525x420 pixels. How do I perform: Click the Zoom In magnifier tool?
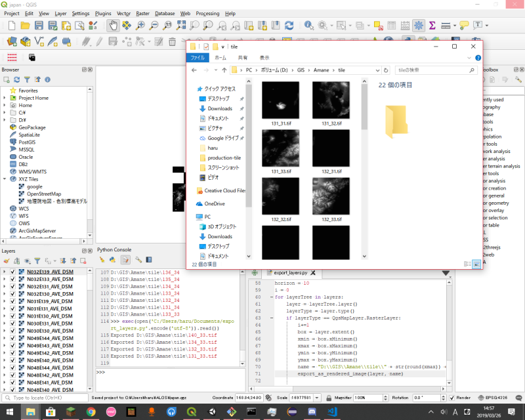coord(140,26)
